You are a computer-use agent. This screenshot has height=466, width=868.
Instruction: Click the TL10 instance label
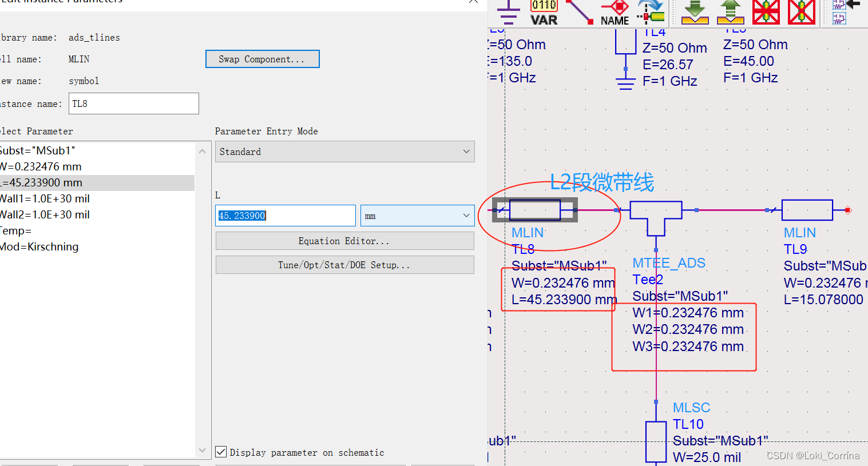pyautogui.click(x=688, y=424)
